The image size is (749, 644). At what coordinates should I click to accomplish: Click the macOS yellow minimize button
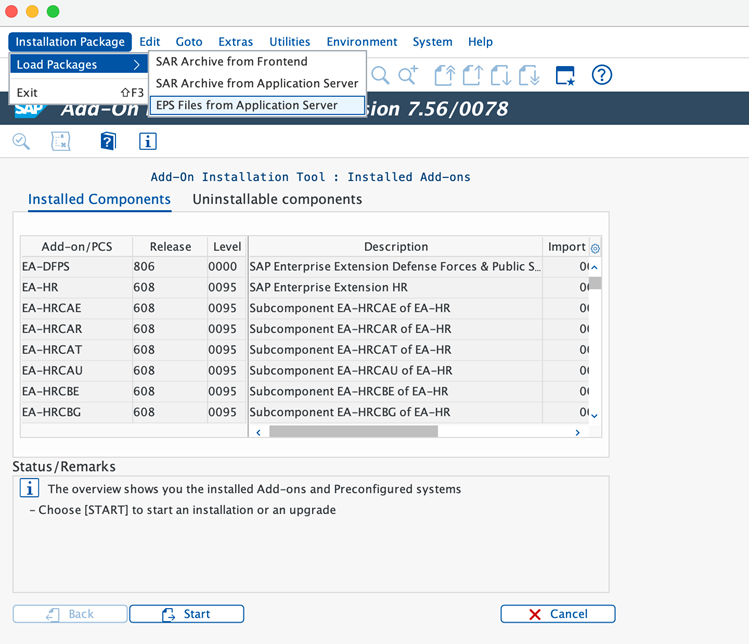32,11
